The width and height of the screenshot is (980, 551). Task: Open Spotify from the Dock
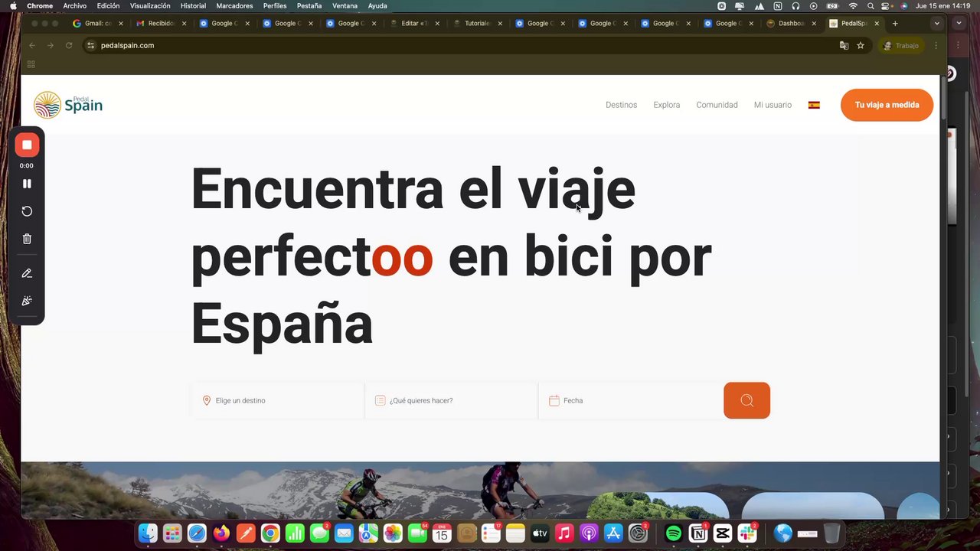(x=674, y=533)
